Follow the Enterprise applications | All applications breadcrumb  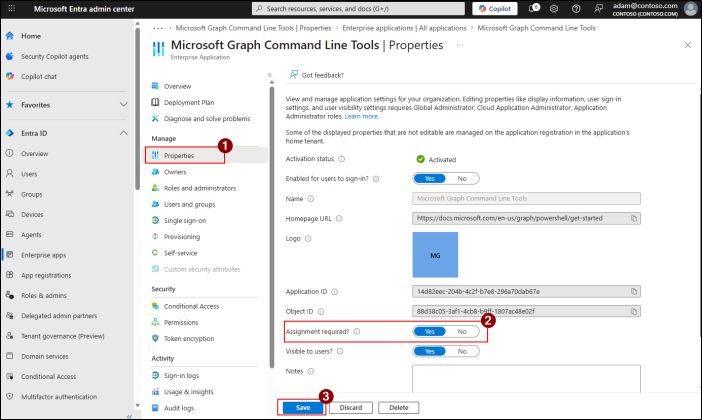(x=404, y=28)
